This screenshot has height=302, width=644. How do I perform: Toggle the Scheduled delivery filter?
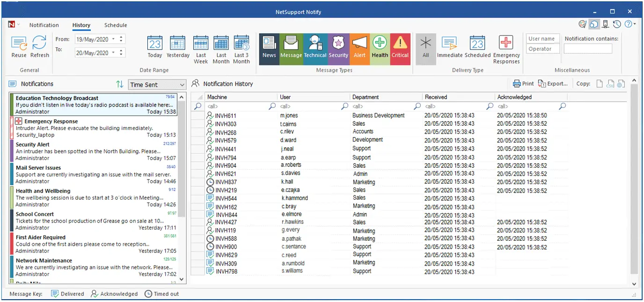(477, 48)
